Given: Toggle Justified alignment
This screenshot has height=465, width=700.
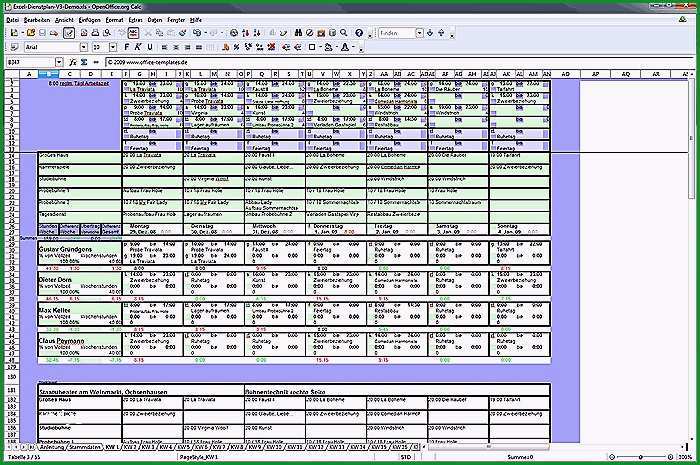Looking at the screenshot, I should pyautogui.click(x=199, y=47).
